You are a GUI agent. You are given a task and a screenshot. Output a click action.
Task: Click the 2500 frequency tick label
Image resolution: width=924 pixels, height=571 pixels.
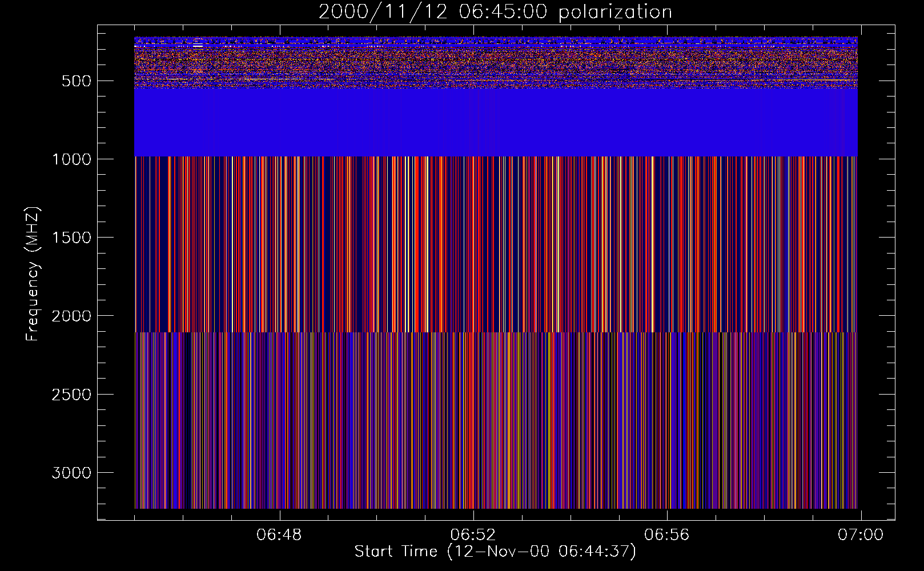[72, 395]
